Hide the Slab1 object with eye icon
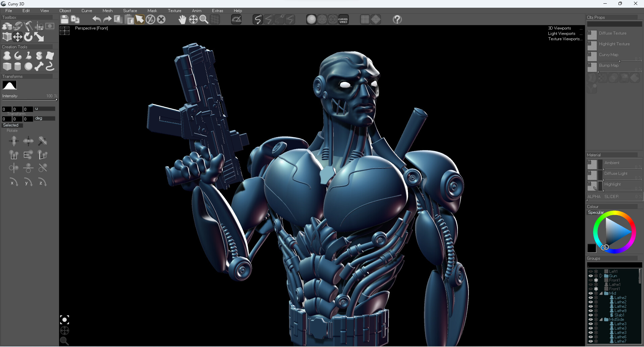 tap(591, 315)
